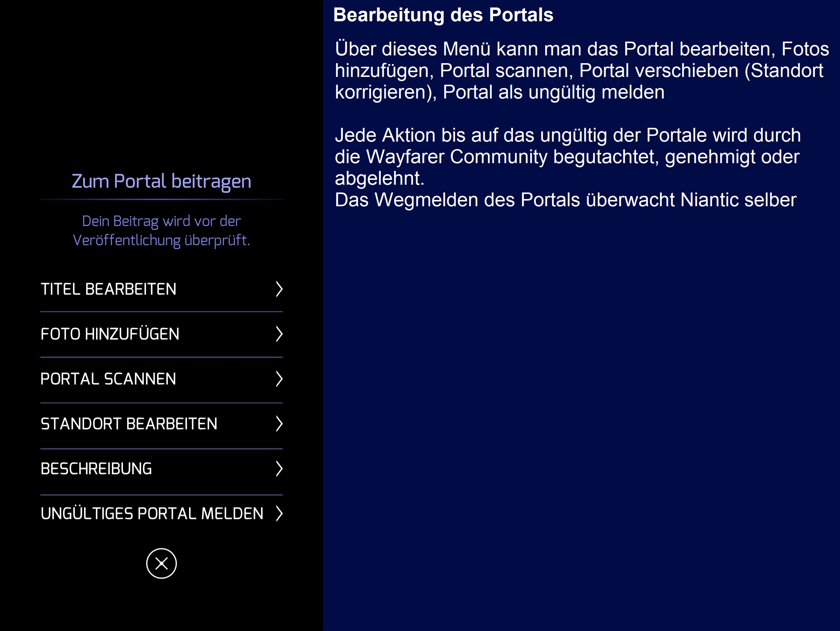Choose UNGÜLTIGES PORTAL MELDEN
This screenshot has width=840, height=631.
pos(162,513)
